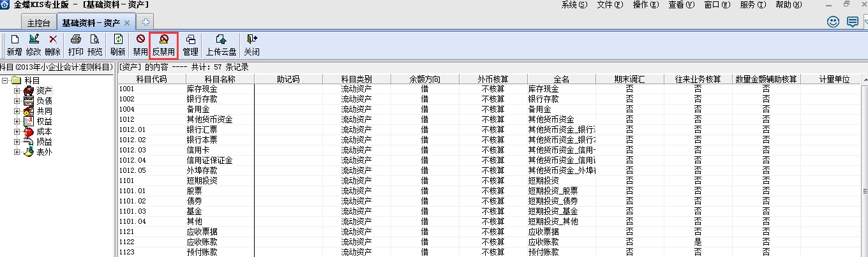Expand the 负债 tree node
868x257 pixels.
[x=17, y=101]
